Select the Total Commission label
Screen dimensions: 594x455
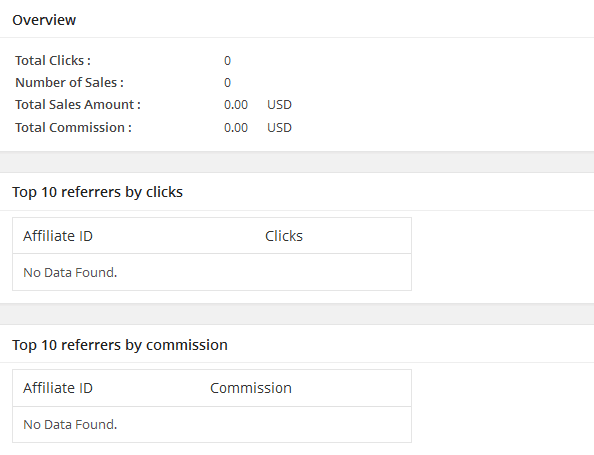click(x=73, y=128)
